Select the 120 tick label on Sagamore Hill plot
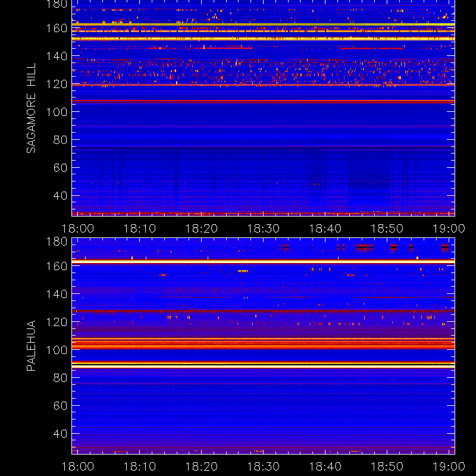 (x=57, y=84)
